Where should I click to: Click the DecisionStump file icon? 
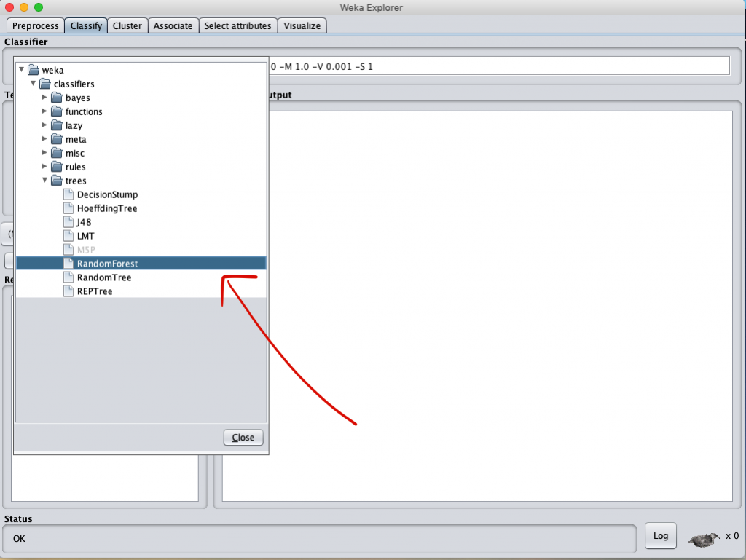(68, 194)
